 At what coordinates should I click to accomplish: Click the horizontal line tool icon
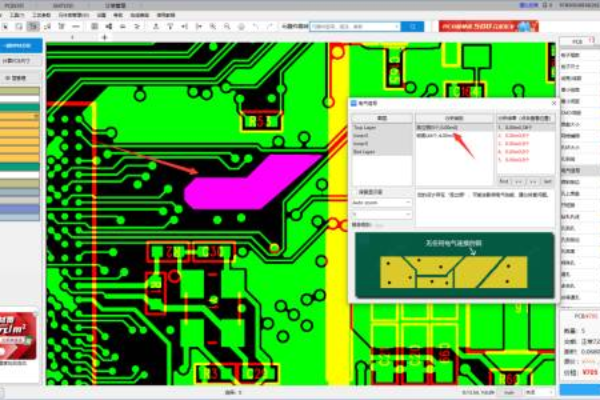point(76,27)
